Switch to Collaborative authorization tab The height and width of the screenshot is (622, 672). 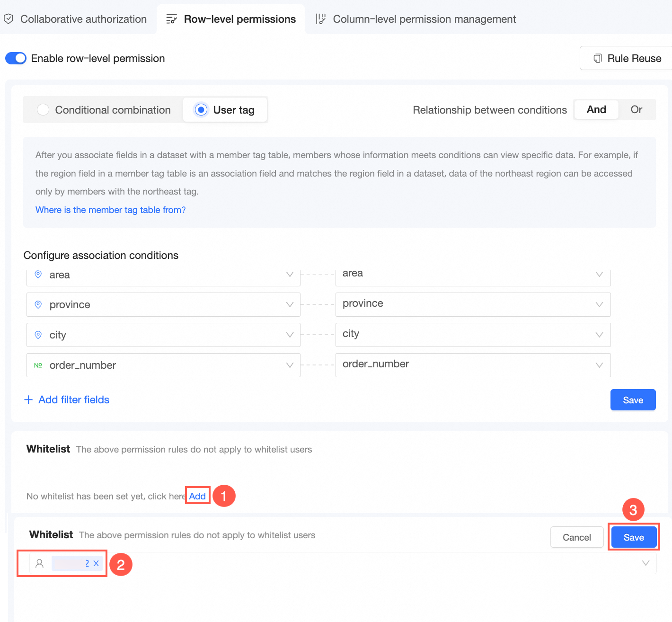click(x=83, y=19)
